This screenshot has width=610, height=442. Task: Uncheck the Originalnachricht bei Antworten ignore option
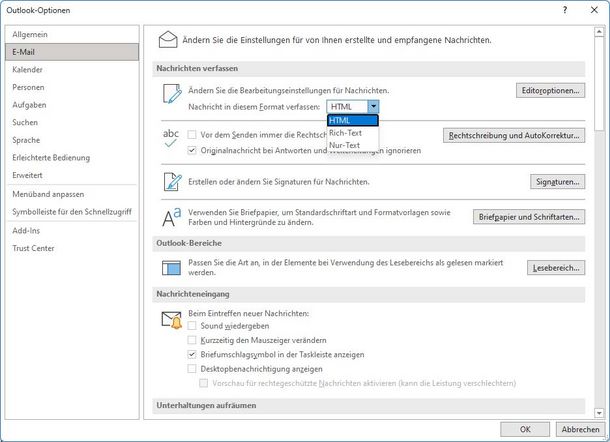[192, 150]
